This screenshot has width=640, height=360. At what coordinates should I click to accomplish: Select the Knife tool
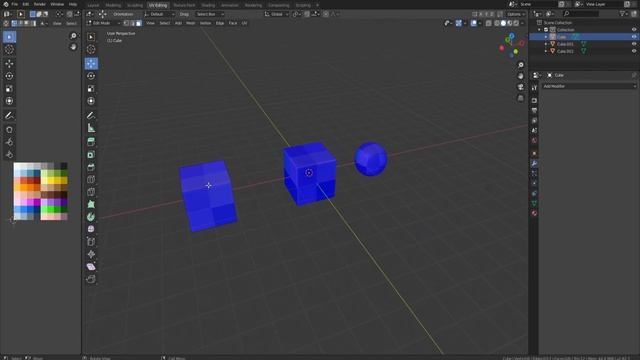tap(91, 192)
